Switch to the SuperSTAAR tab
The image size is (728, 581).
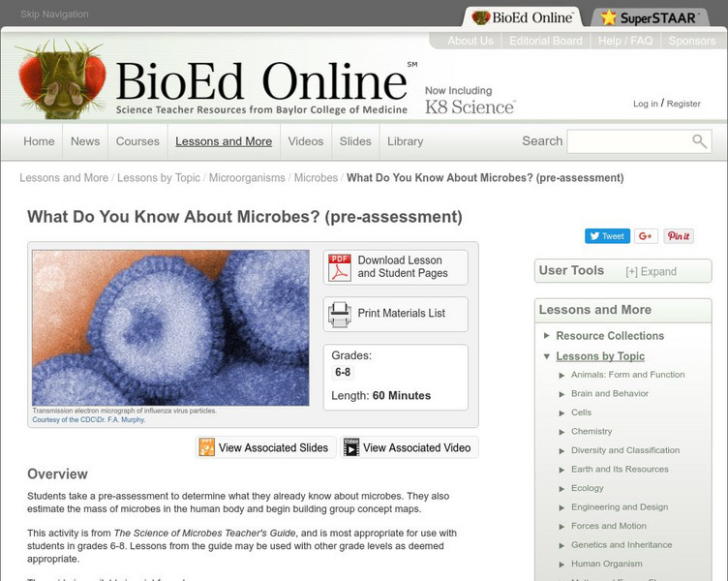click(651, 17)
